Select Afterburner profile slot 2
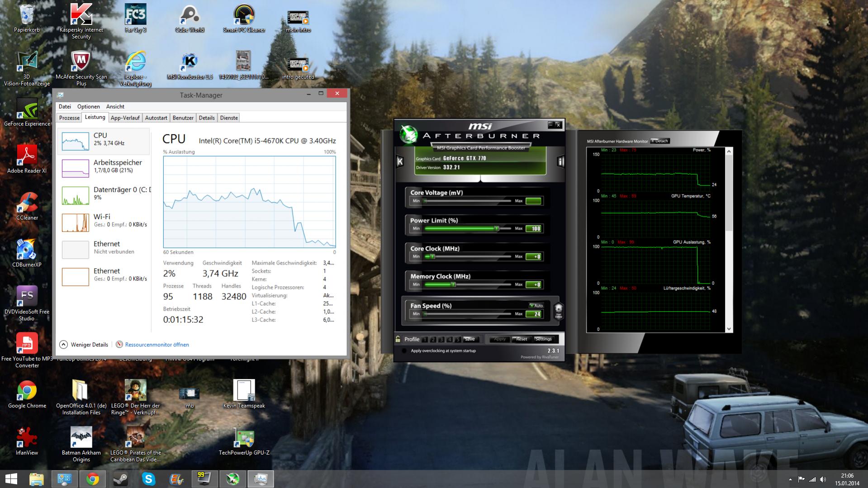 (x=433, y=339)
